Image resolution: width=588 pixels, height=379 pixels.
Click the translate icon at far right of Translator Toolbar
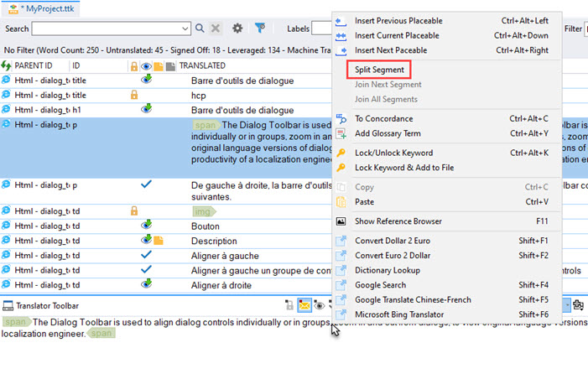point(578,307)
